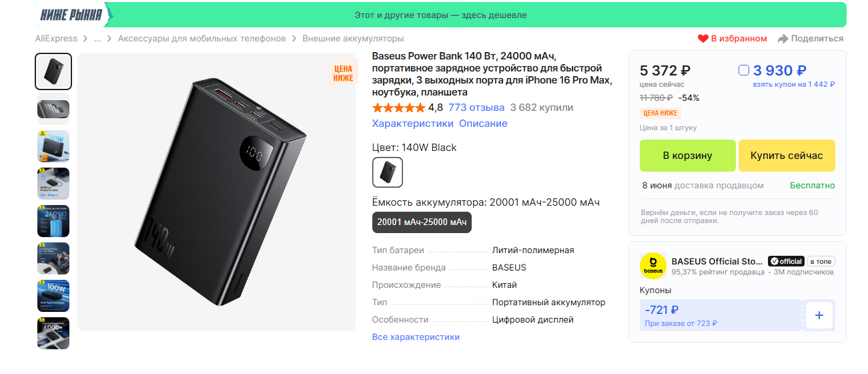
Task: Select 20001 мАч-25000 мАч capacity option
Action: coord(422,222)
